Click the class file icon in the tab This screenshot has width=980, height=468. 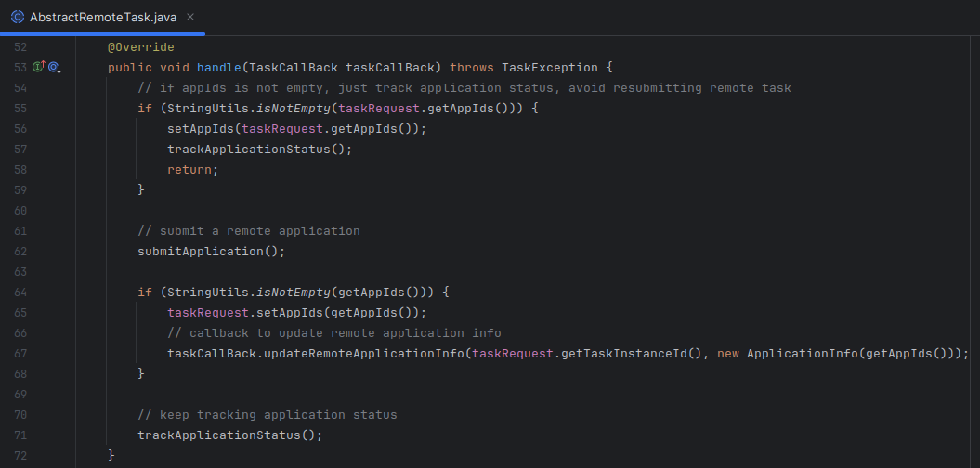click(x=19, y=17)
